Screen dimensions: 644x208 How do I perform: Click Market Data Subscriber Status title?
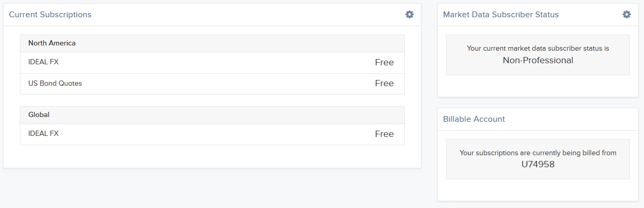501,15
